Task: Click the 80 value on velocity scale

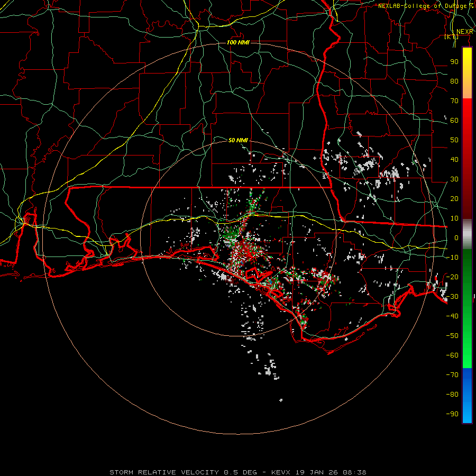Action: click(454, 81)
